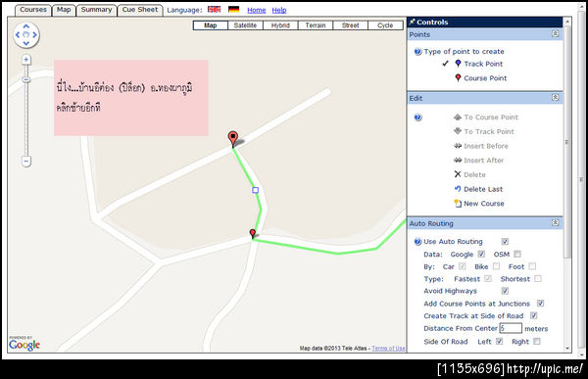Click the large red course point marker
This screenshot has height=379, width=588.
233,138
